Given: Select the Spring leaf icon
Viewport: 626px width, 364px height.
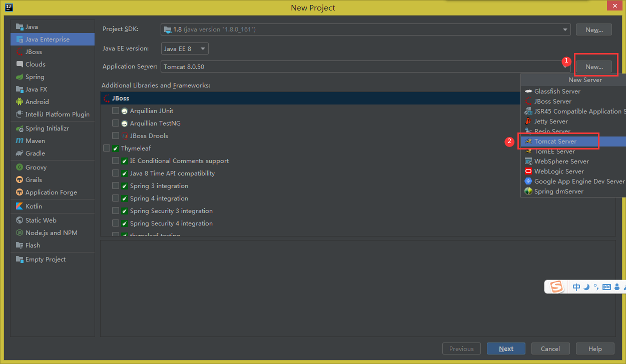Looking at the screenshot, I should [x=20, y=77].
